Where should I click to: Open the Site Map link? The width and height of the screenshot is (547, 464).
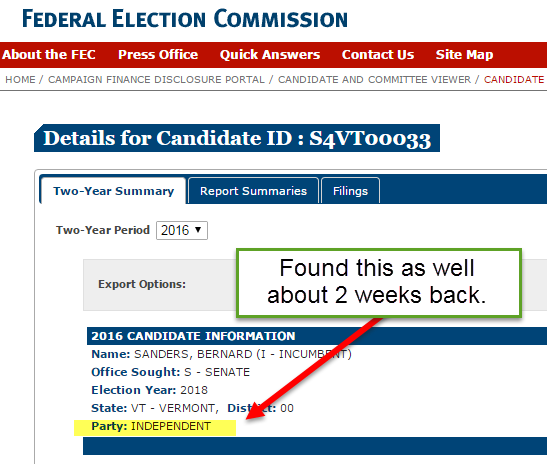tap(464, 55)
